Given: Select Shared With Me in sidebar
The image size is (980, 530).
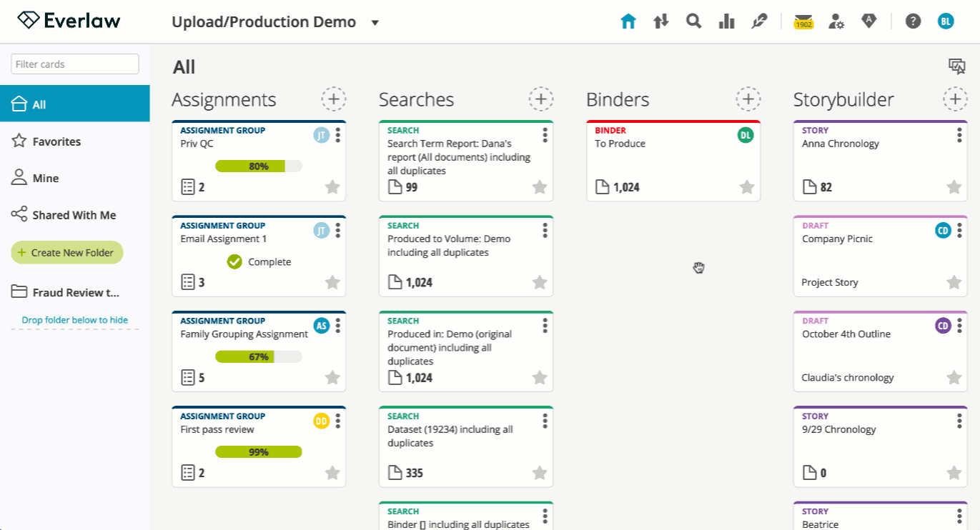Looking at the screenshot, I should 75,215.
